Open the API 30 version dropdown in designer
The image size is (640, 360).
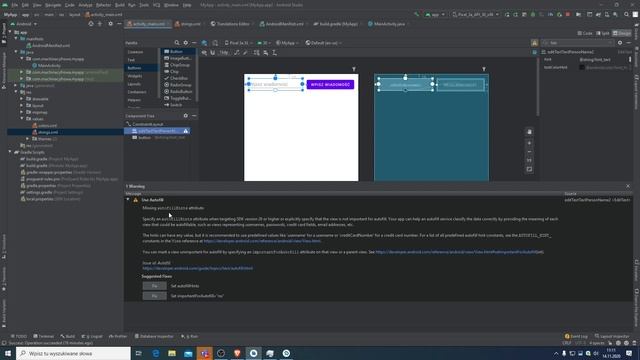[264, 43]
